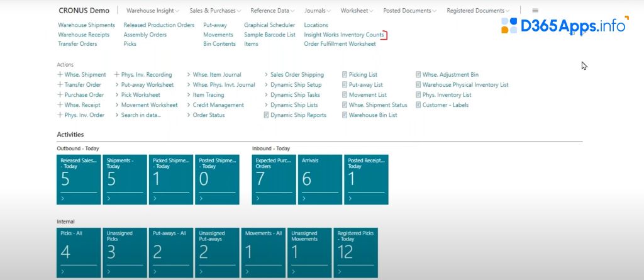
Task: Open the Picks list
Action: [130, 43]
